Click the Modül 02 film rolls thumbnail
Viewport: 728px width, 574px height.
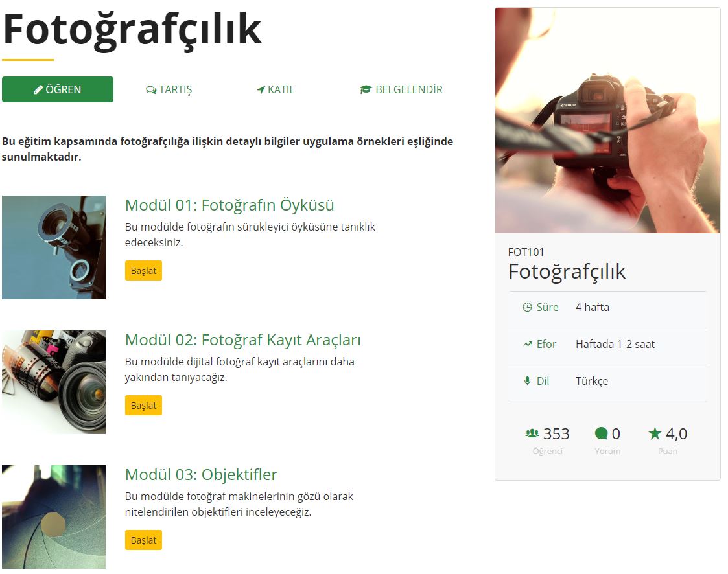coord(54,382)
